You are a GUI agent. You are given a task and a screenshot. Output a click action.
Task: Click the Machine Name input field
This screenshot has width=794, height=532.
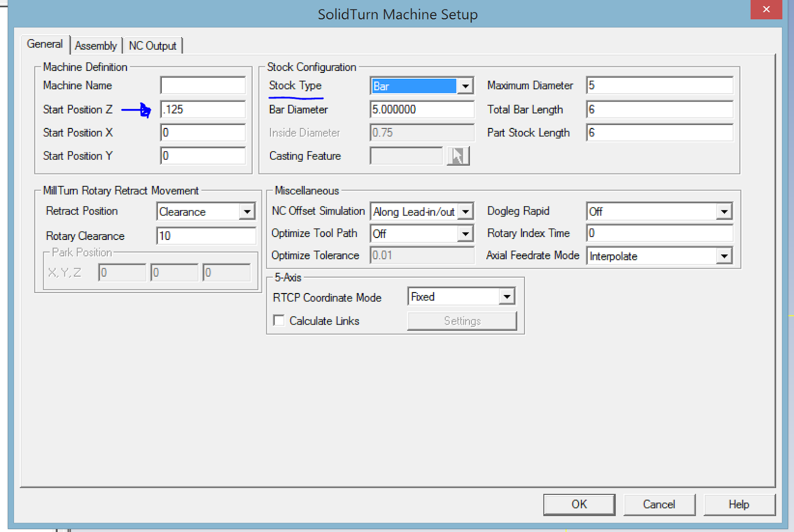[203, 85]
